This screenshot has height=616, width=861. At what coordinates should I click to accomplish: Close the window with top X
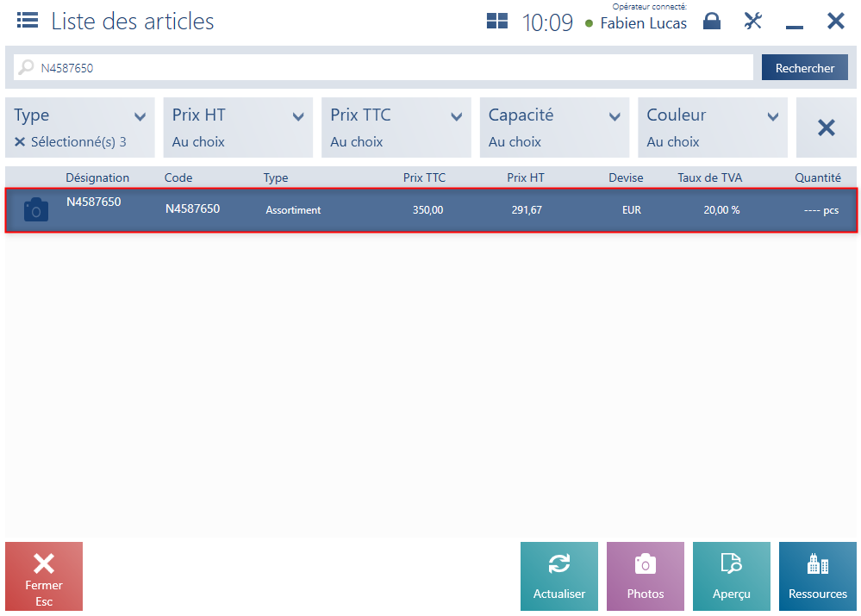click(836, 22)
